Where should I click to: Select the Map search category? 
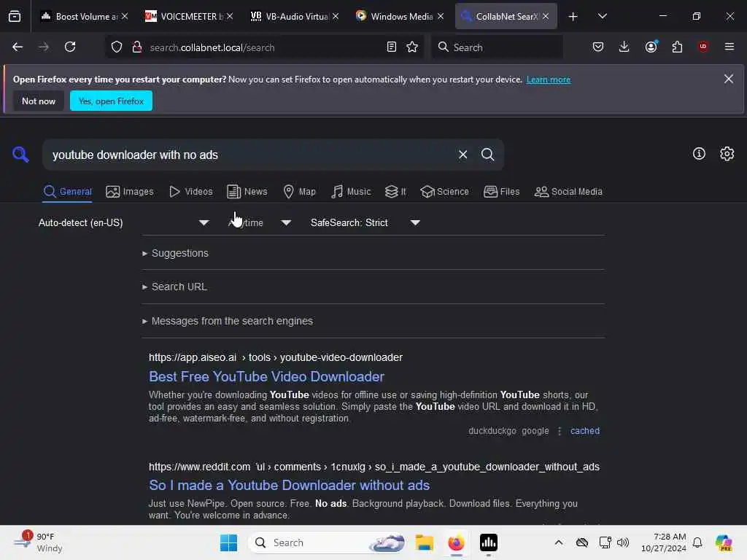tap(300, 192)
